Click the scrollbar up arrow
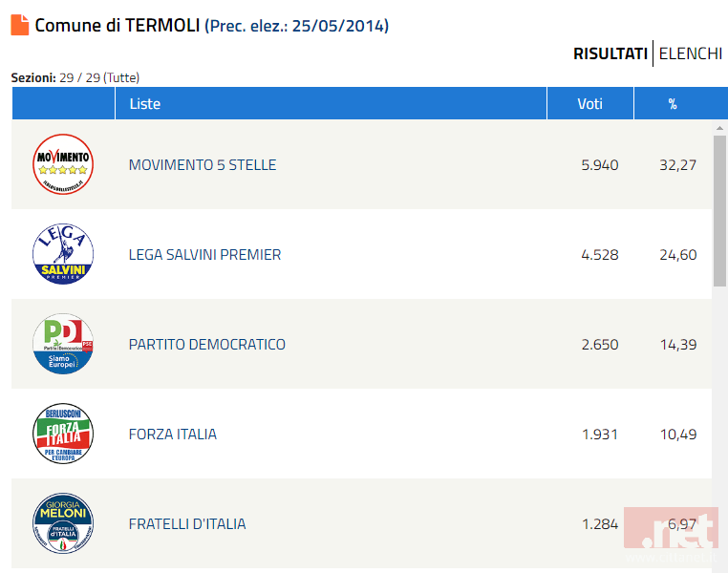Image resolution: width=728 pixels, height=573 pixels. pyautogui.click(x=719, y=128)
